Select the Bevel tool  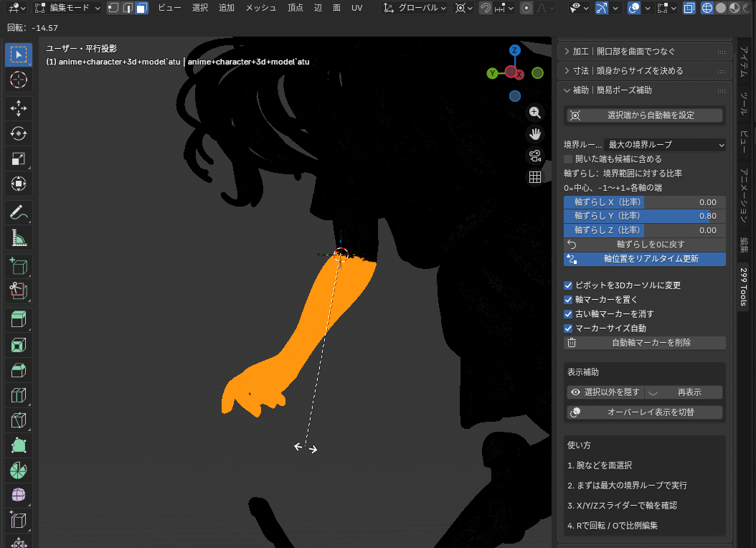point(19,370)
